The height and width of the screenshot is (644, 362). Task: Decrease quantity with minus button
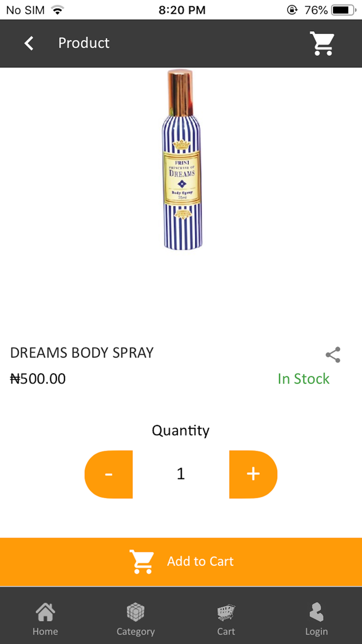pos(109,474)
